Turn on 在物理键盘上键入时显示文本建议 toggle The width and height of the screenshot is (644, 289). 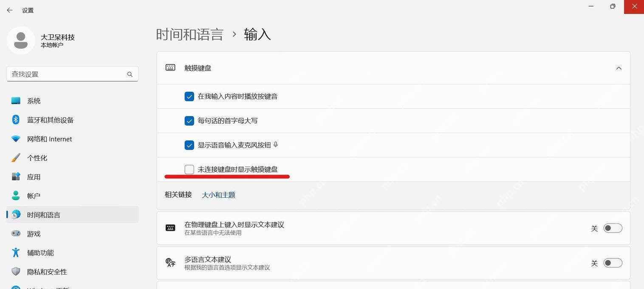[613, 228]
